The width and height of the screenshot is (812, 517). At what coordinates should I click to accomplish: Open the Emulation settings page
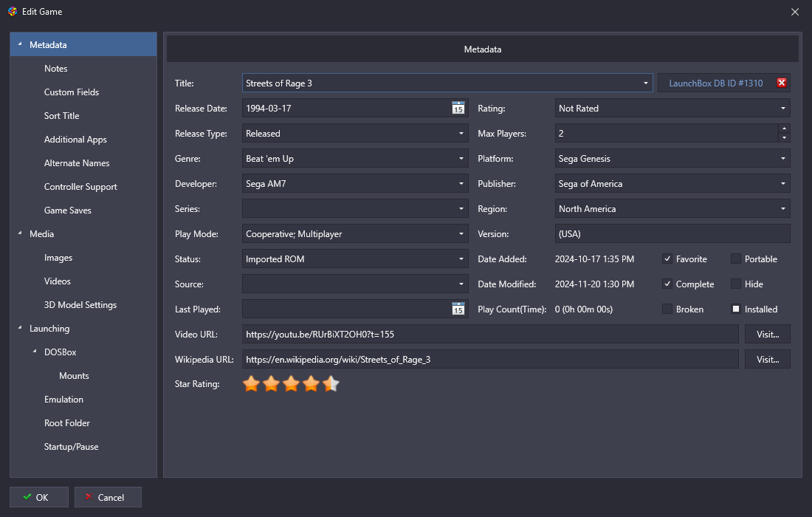(x=63, y=399)
